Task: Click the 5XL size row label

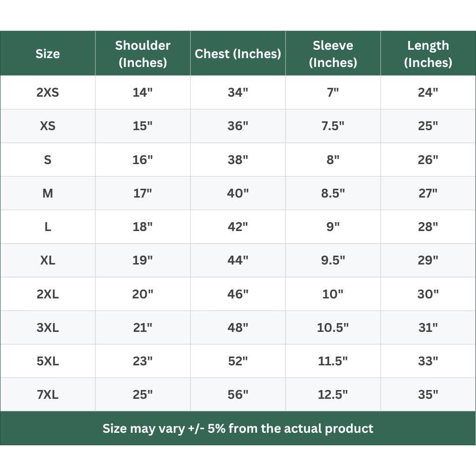Action: pyautogui.click(x=48, y=361)
